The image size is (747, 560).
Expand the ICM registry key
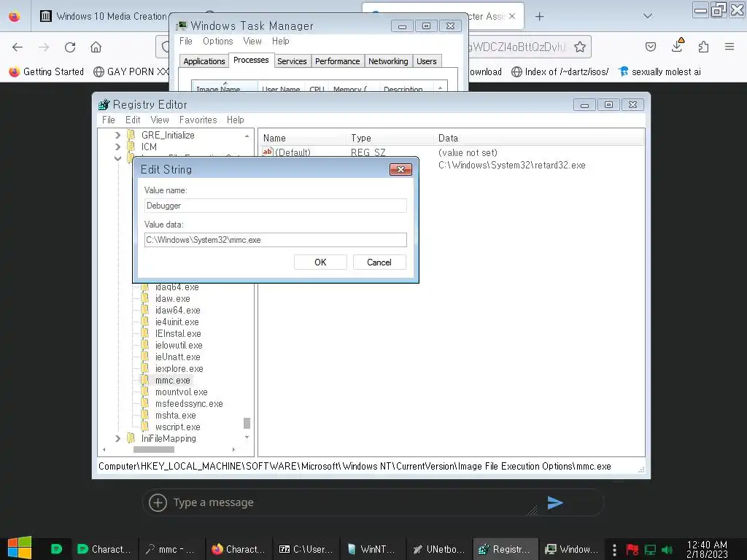[117, 147]
